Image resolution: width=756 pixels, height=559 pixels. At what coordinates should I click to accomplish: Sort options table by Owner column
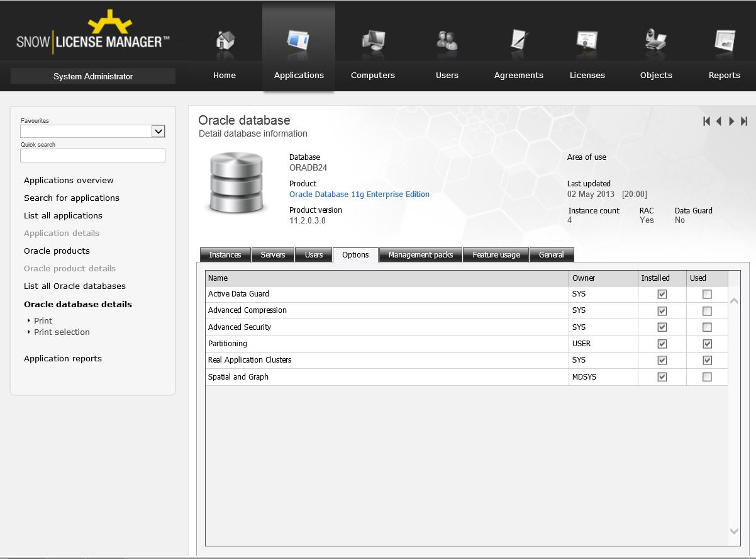tap(603, 278)
